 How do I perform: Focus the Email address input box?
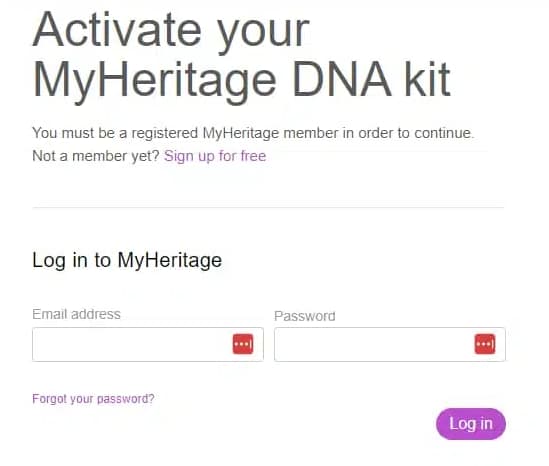point(148,344)
